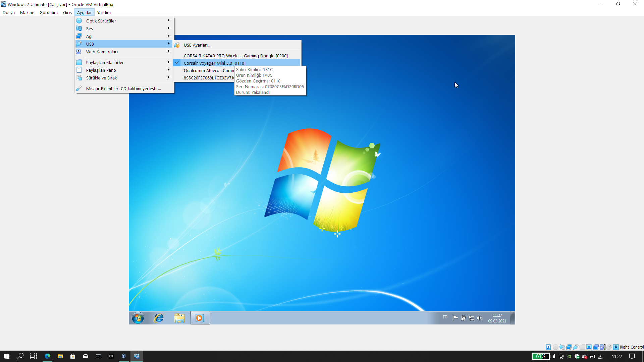644x362 pixels.
Task: Click the mouse integration status icon
Action: click(x=609, y=347)
